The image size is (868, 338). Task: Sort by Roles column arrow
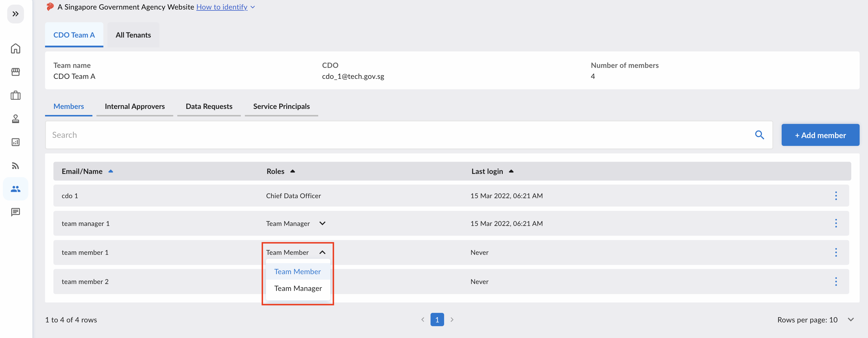click(293, 171)
